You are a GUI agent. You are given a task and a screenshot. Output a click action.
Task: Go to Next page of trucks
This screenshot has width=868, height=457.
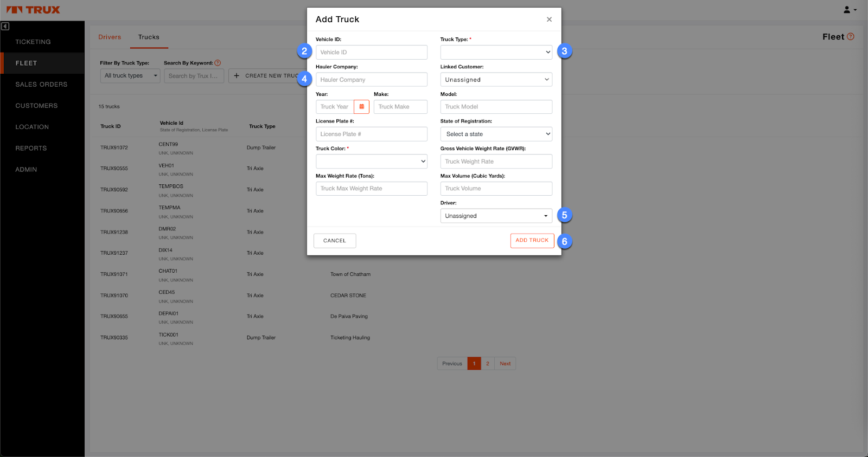505,364
